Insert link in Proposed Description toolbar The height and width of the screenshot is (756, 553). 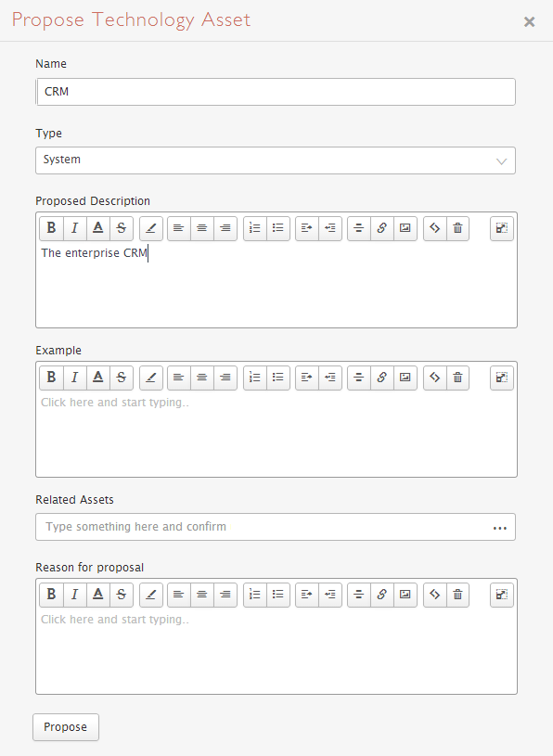coord(382,228)
